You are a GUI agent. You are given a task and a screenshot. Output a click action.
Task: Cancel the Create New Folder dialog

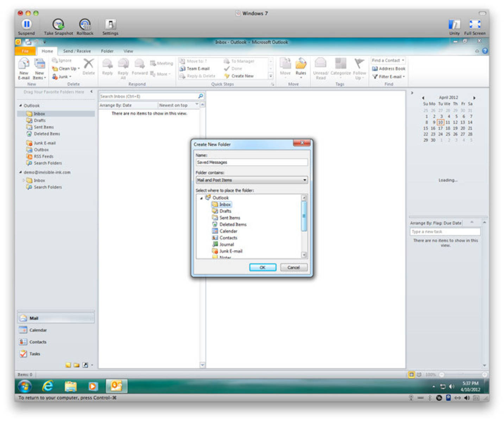tap(294, 268)
